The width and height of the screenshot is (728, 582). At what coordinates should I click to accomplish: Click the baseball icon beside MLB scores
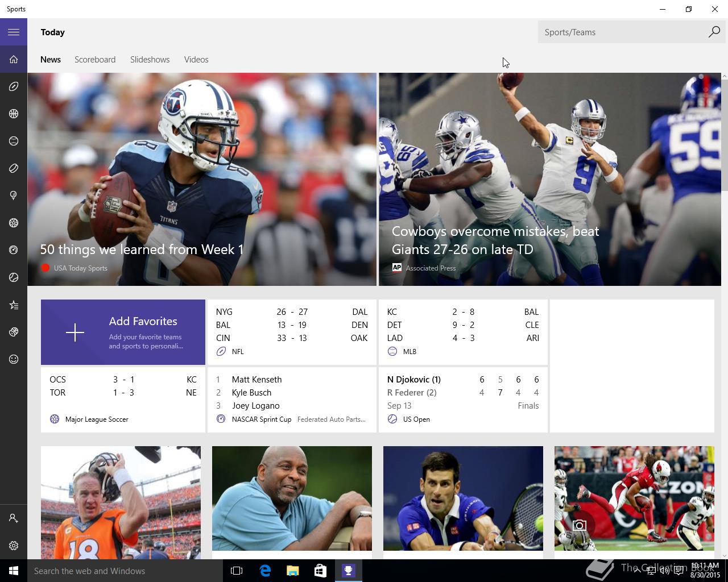coord(392,351)
